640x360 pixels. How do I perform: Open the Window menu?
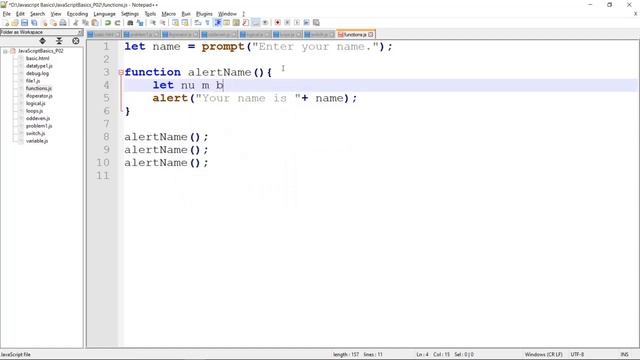(x=227, y=14)
